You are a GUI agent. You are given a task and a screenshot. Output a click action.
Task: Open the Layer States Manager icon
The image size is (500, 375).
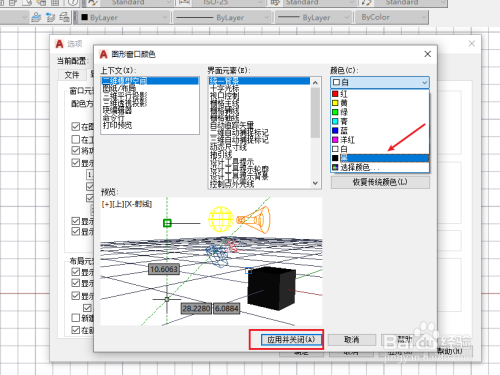pyautogui.click(x=64, y=17)
